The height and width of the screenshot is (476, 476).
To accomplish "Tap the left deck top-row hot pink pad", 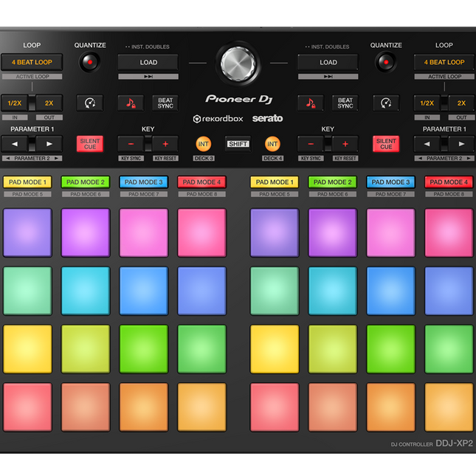I will click(x=202, y=233).
